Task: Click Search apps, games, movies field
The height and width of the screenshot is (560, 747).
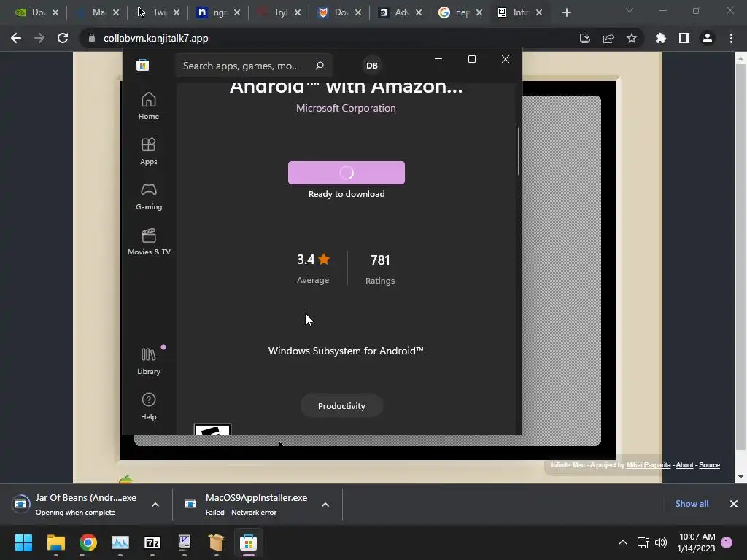Action: (x=253, y=66)
